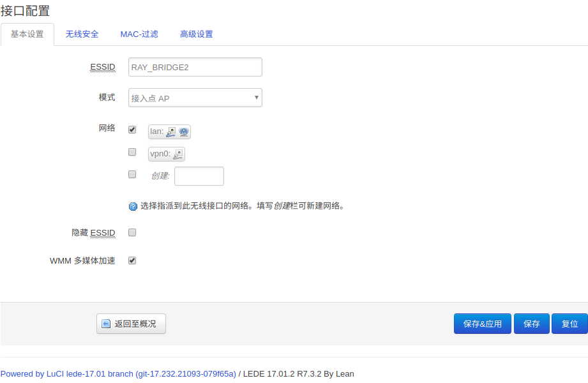Click the lan wireless globe icon
Viewport: 588px width, 383px height.
(184, 131)
